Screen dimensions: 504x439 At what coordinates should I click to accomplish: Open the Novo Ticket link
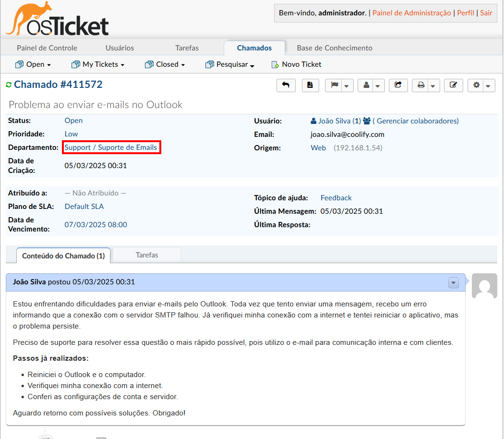pyautogui.click(x=296, y=64)
